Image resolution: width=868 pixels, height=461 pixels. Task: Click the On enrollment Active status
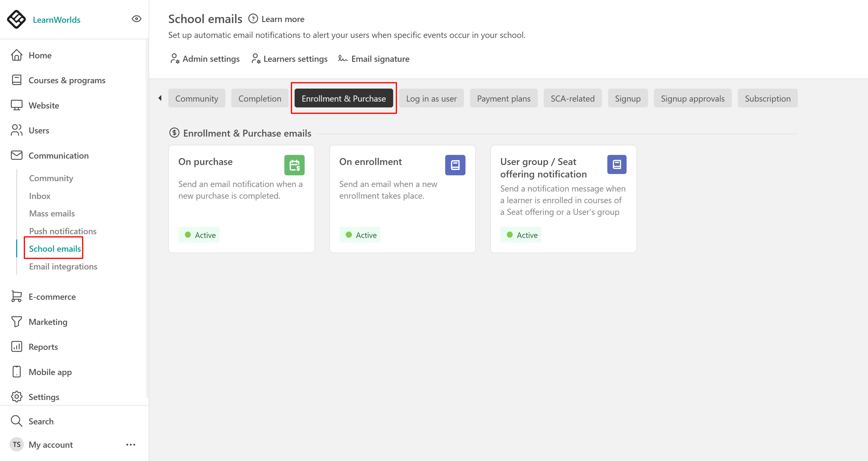[x=360, y=235]
